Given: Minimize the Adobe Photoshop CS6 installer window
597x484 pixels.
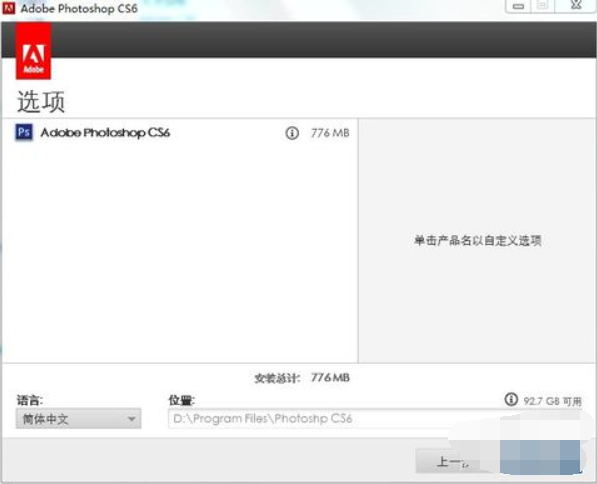Looking at the screenshot, I should pos(518,6).
